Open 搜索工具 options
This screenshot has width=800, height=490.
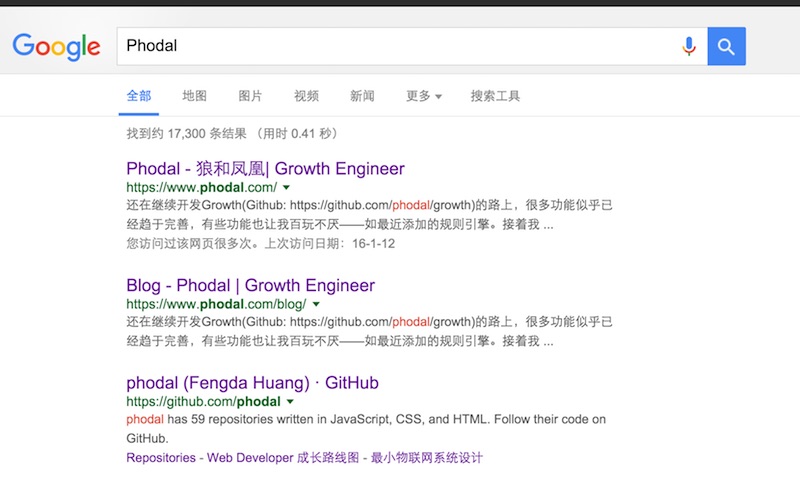coord(495,96)
